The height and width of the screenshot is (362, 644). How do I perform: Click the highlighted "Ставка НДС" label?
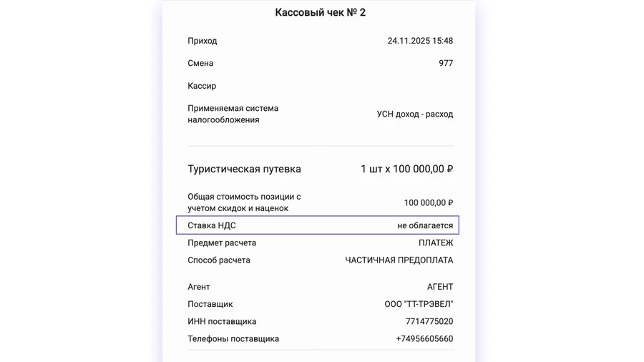tap(212, 226)
